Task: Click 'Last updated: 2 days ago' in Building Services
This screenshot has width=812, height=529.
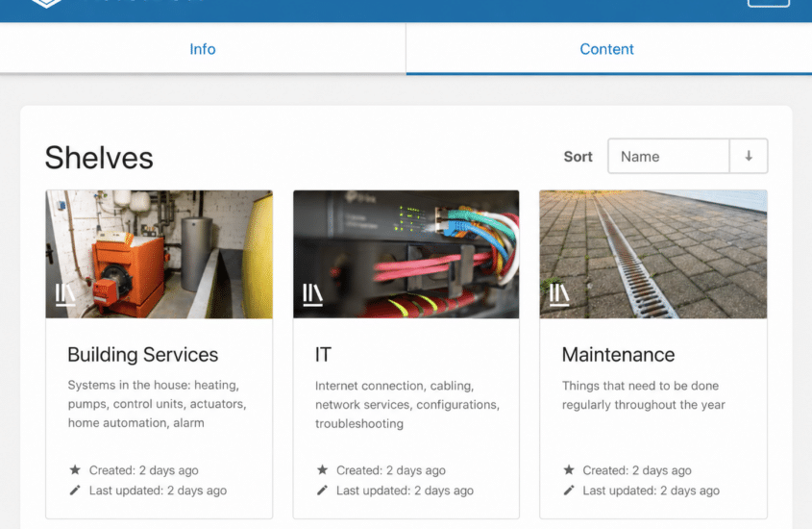Action: (x=158, y=491)
